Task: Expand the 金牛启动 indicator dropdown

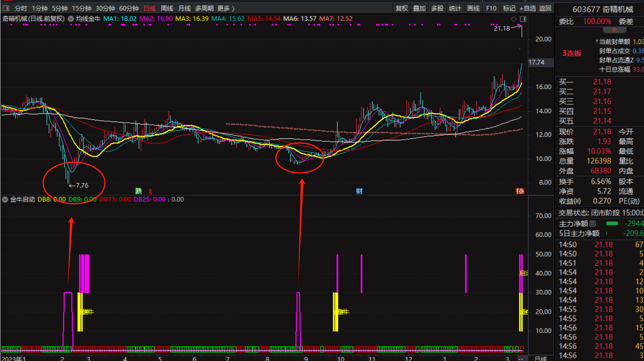Action: pyautogui.click(x=5, y=200)
